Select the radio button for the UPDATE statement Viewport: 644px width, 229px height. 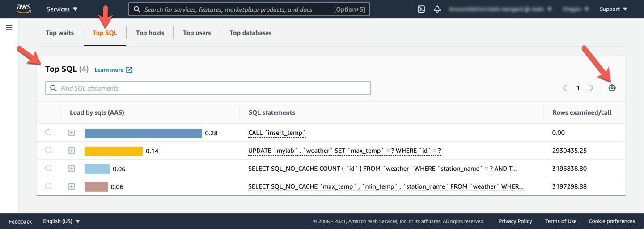tap(48, 150)
